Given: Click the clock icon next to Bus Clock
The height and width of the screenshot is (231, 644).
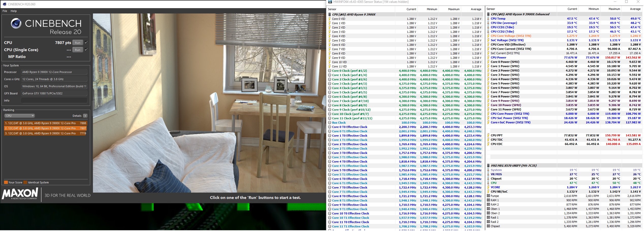Looking at the screenshot, I should coord(330,123).
